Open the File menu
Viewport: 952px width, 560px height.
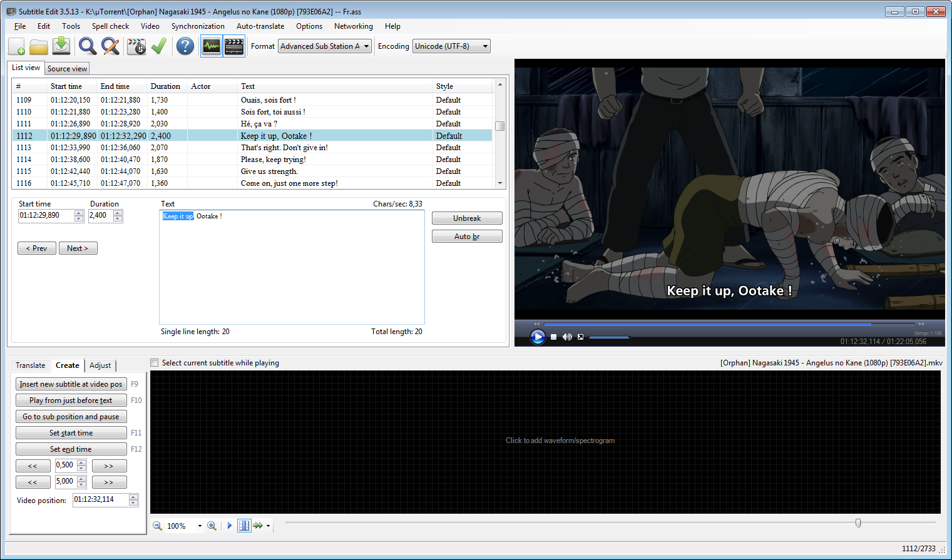pos(20,26)
